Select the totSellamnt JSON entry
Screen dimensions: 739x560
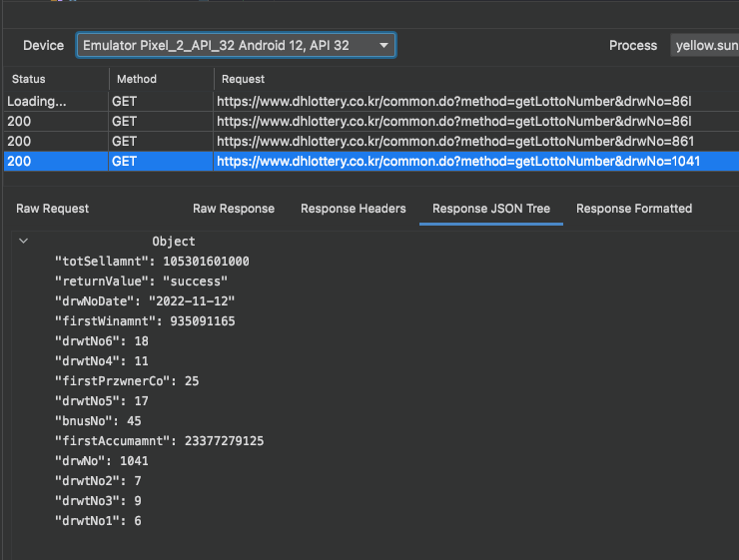pos(152,262)
